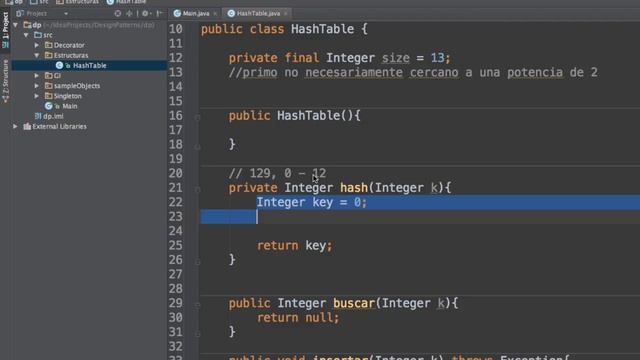Screen dimensions: 640x360
Task: Toggle fold marker on line 21 hash method
Action: pos(198,190)
